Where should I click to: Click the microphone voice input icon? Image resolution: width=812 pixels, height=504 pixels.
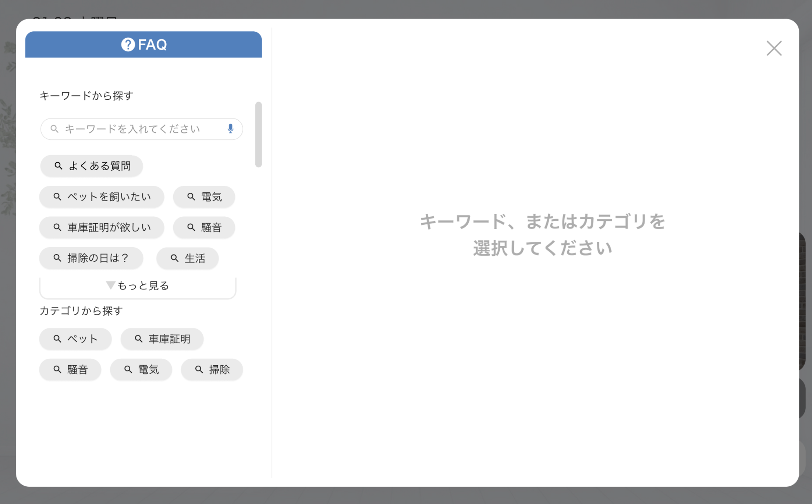[230, 128]
